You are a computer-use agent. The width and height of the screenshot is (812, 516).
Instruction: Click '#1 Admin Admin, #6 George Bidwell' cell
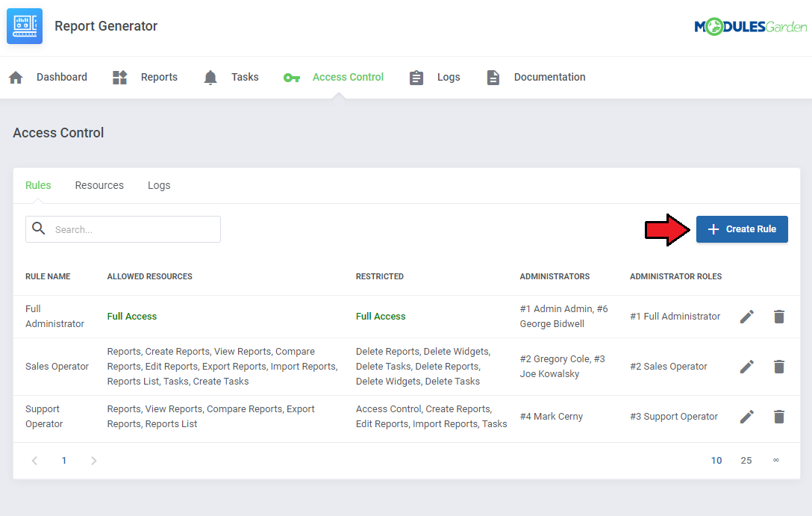pyautogui.click(x=564, y=317)
